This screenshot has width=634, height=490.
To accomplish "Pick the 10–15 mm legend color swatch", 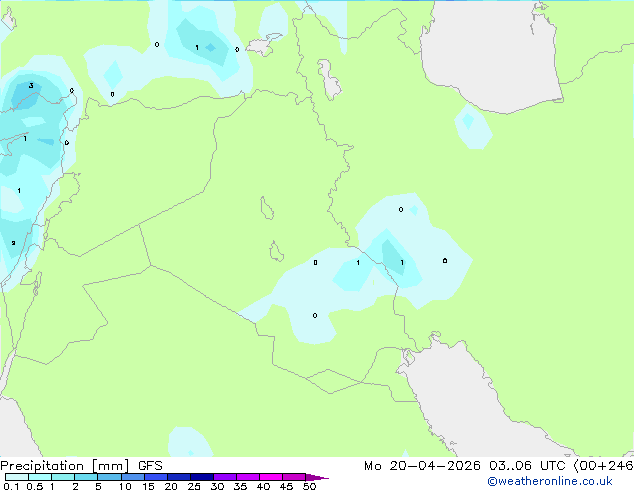I will tap(133, 477).
